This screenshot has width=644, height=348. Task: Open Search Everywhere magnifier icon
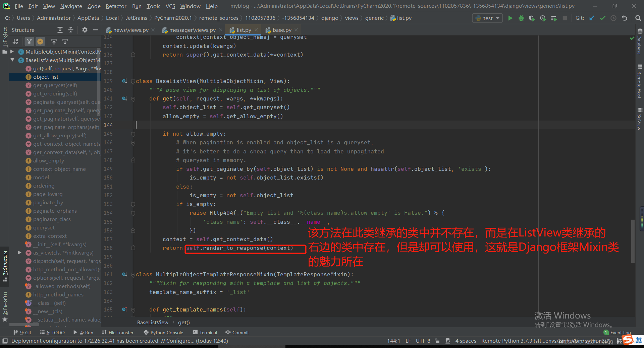(638, 18)
